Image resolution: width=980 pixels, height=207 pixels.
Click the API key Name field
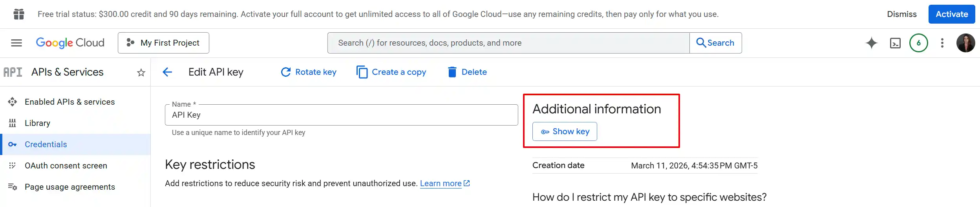(342, 115)
